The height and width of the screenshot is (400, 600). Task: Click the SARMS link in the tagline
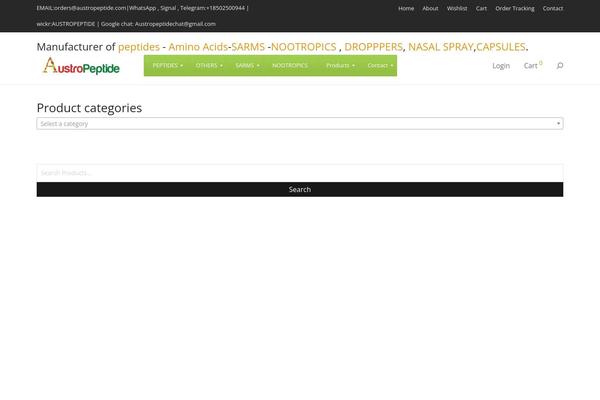248,47
